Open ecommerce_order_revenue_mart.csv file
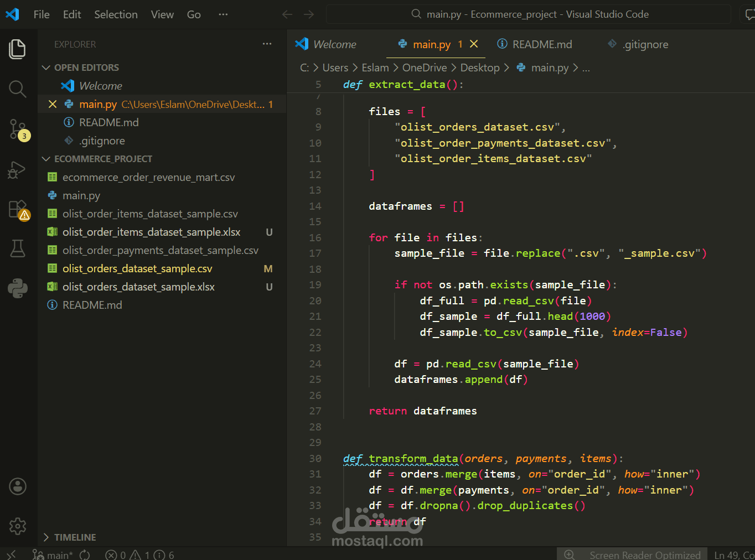This screenshot has height=560, width=755. pos(162,177)
